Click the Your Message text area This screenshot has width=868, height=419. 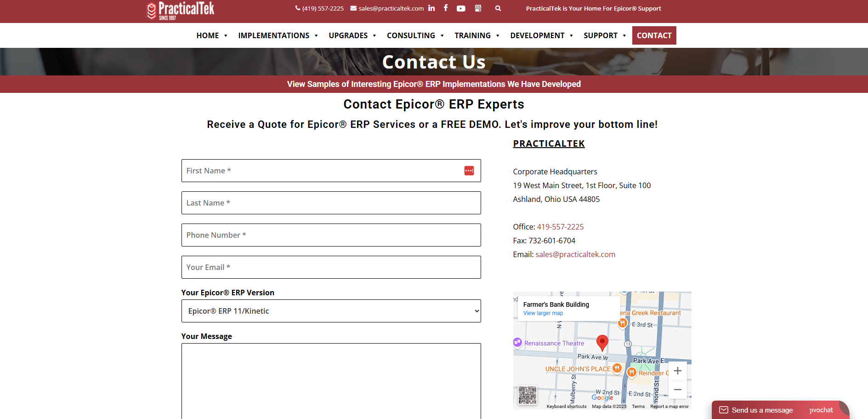coord(331,381)
